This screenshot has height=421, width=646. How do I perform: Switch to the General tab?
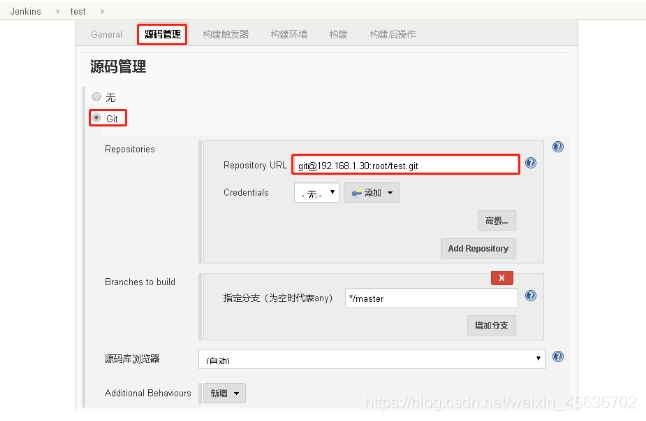107,35
